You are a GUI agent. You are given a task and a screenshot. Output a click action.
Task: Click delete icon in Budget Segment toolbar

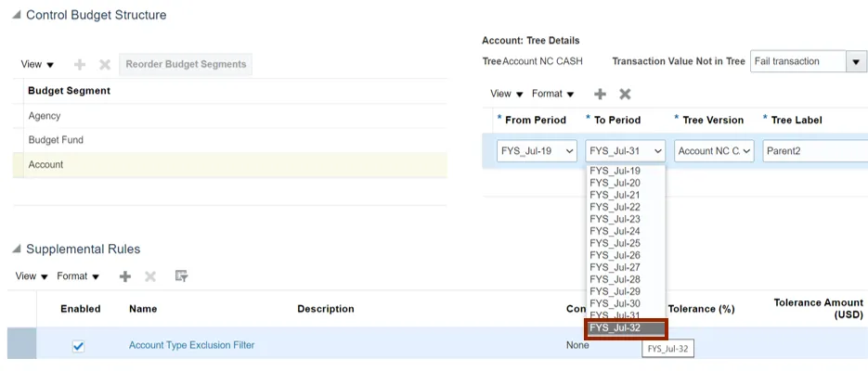click(x=105, y=65)
